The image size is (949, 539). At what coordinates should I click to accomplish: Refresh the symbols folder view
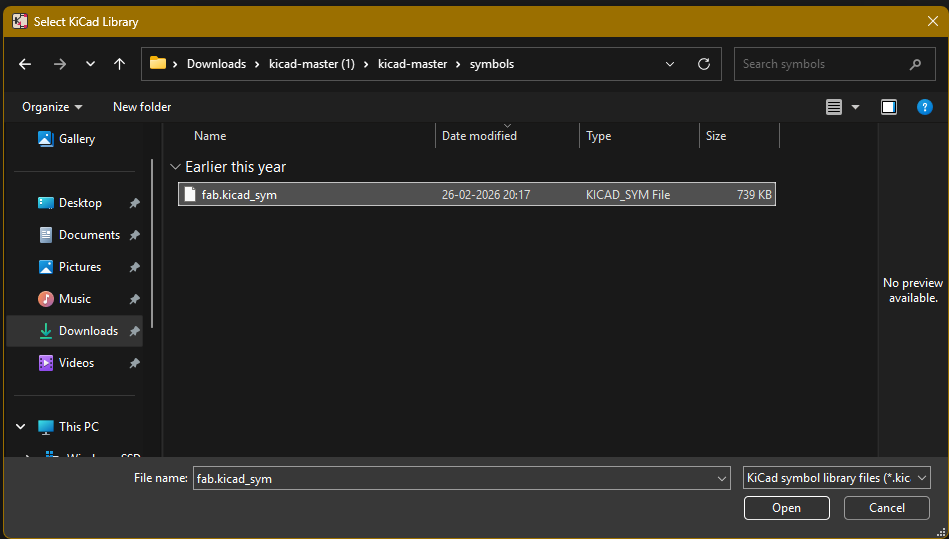tap(703, 64)
